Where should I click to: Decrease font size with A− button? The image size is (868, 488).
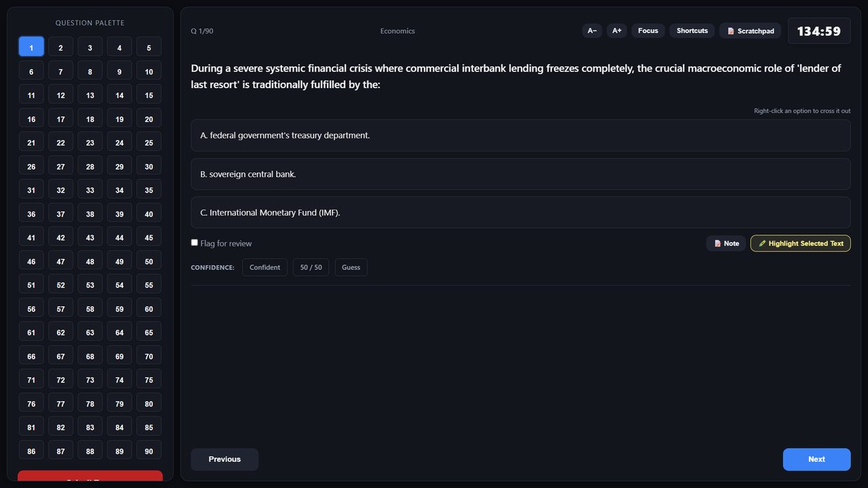(592, 30)
